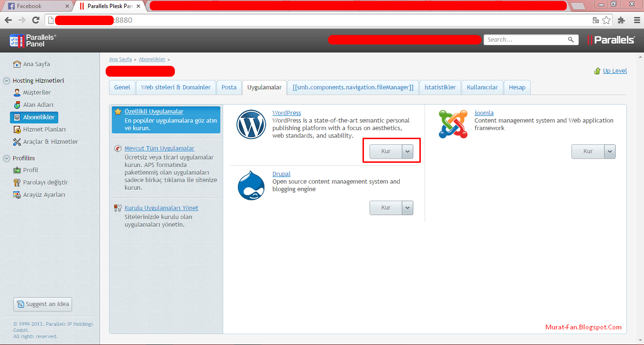Click the Up Level link
644x345 pixels.
point(615,71)
